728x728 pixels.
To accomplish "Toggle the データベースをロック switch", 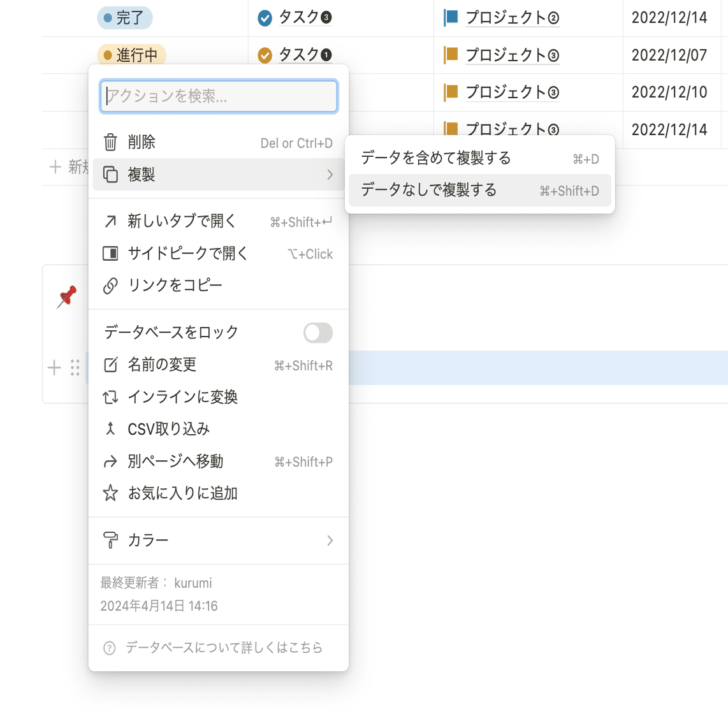I will 318,333.
